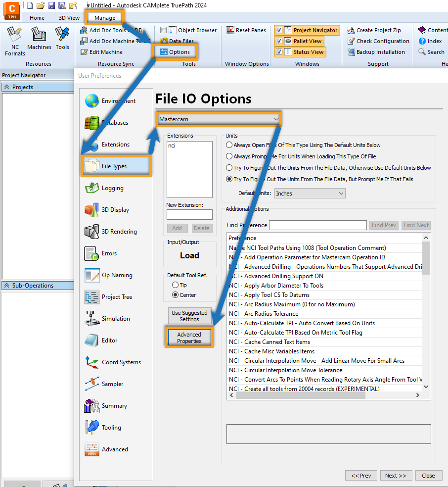Select Always Open Files Using Default Units
448x487 pixels.
[x=229, y=145]
